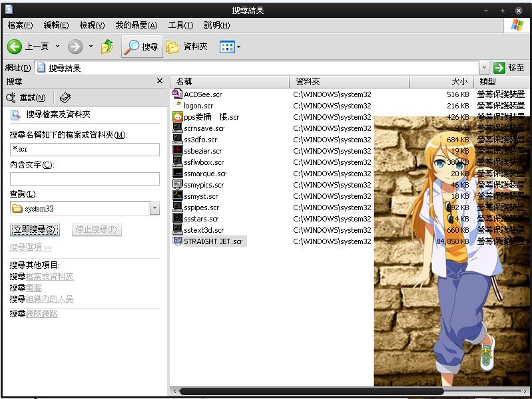This screenshot has width=532, height=399.
Task: Select the ssbezier.scr file icon
Action: pyautogui.click(x=178, y=150)
